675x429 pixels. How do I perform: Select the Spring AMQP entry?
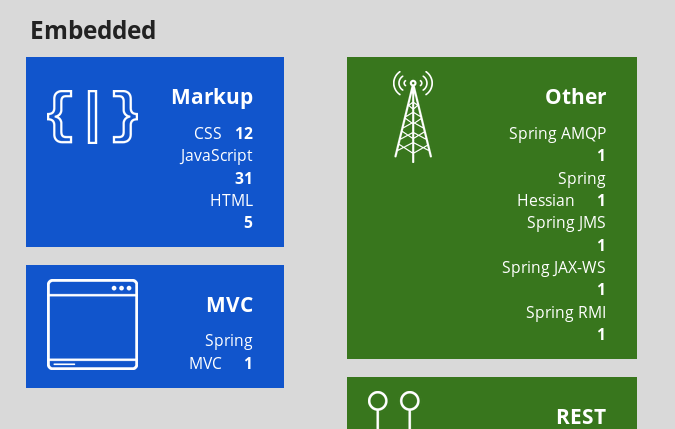tap(557, 133)
